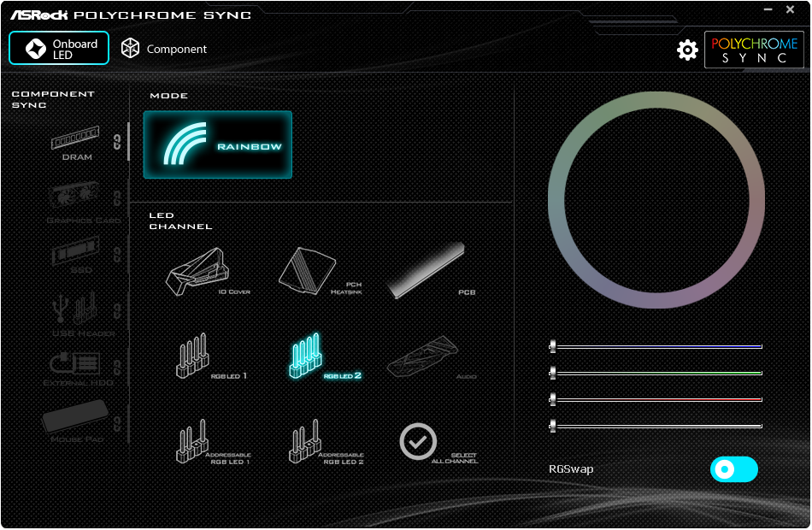Choose Addressable RGB LED 1 header
The width and height of the screenshot is (812, 530).
tap(212, 441)
